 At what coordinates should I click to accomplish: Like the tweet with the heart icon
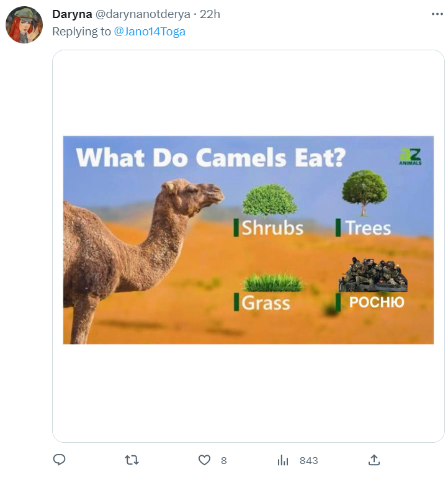coord(204,460)
